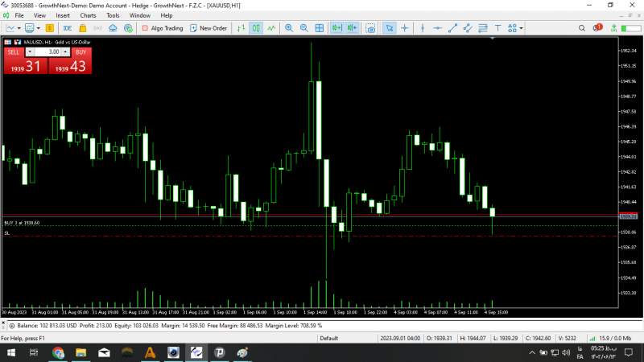Toggle Algo Trading on or off
Image resolution: width=644 pixels, height=362 pixels.
pos(163,28)
